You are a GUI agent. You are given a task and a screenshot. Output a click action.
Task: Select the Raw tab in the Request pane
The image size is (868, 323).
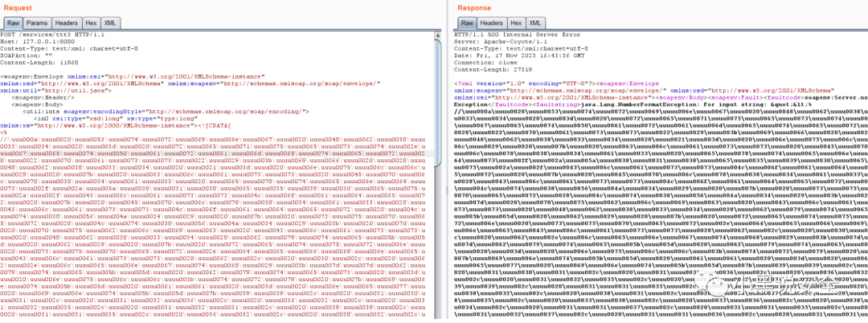click(12, 23)
